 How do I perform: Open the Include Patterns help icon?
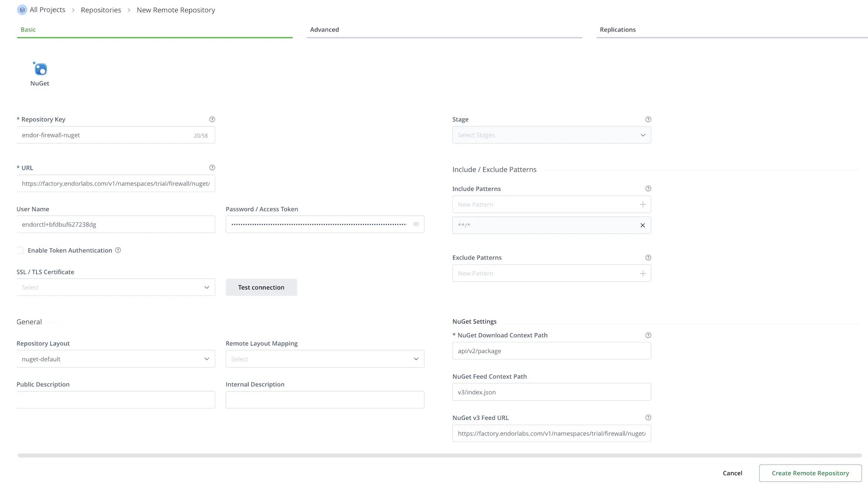coord(648,189)
